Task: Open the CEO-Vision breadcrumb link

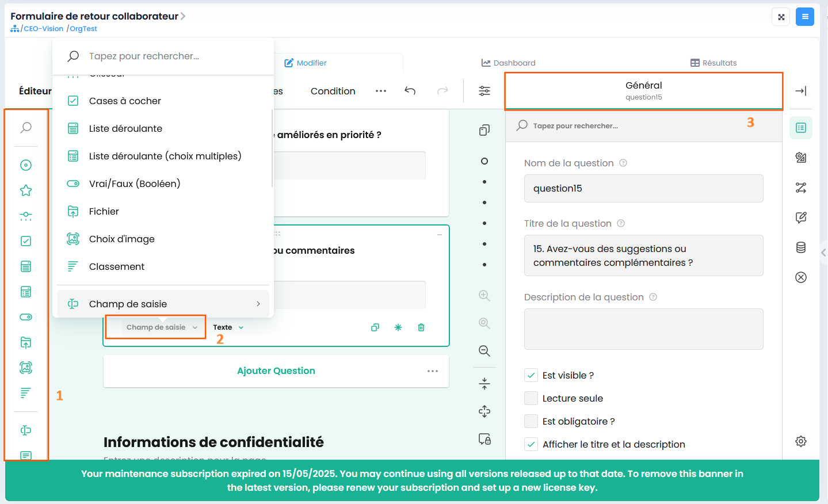Action: pyautogui.click(x=43, y=29)
